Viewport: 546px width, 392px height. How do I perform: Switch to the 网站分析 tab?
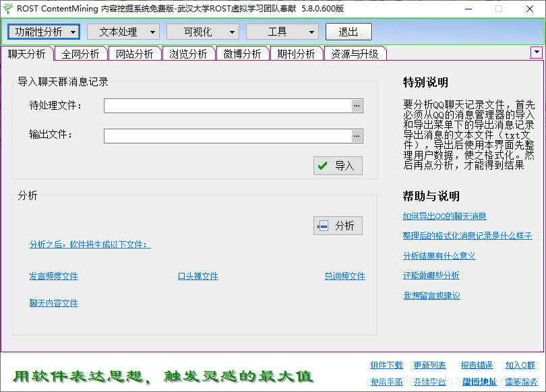pyautogui.click(x=135, y=54)
